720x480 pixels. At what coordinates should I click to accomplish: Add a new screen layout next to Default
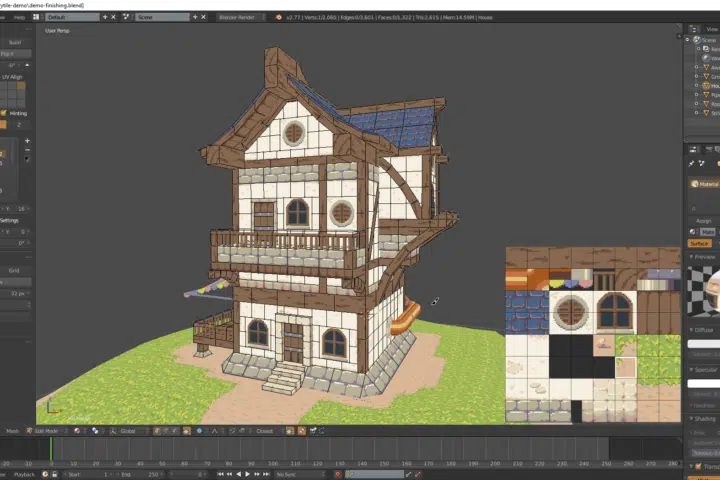coord(105,17)
